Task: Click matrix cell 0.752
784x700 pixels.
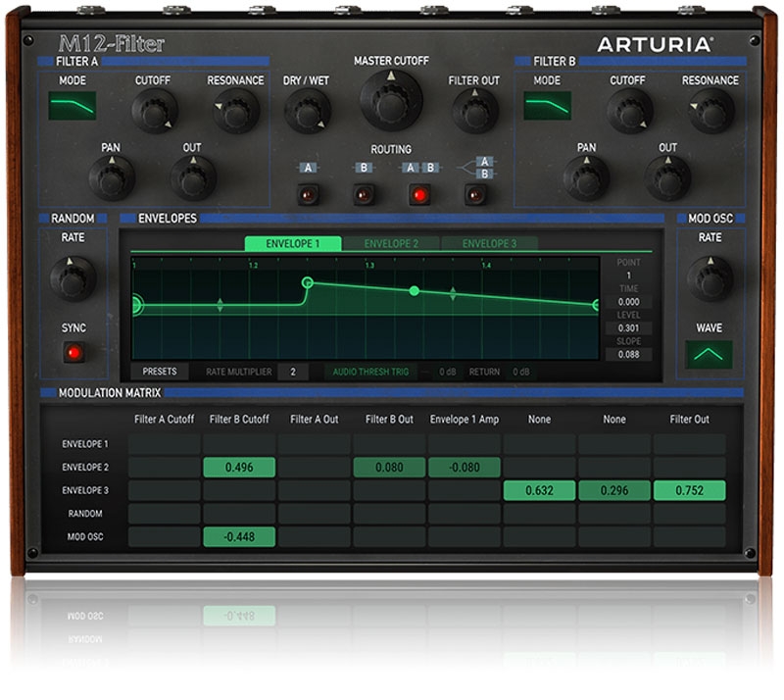Action: click(x=689, y=490)
